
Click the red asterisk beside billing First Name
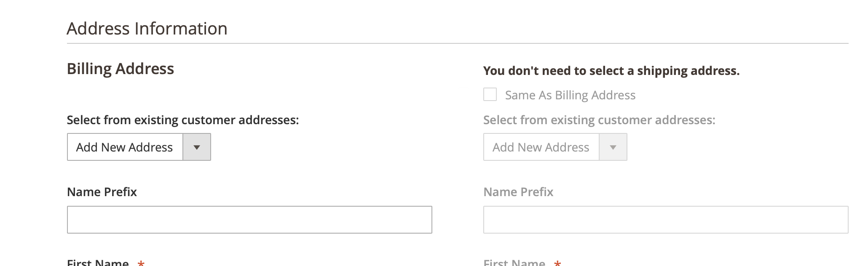tap(141, 263)
